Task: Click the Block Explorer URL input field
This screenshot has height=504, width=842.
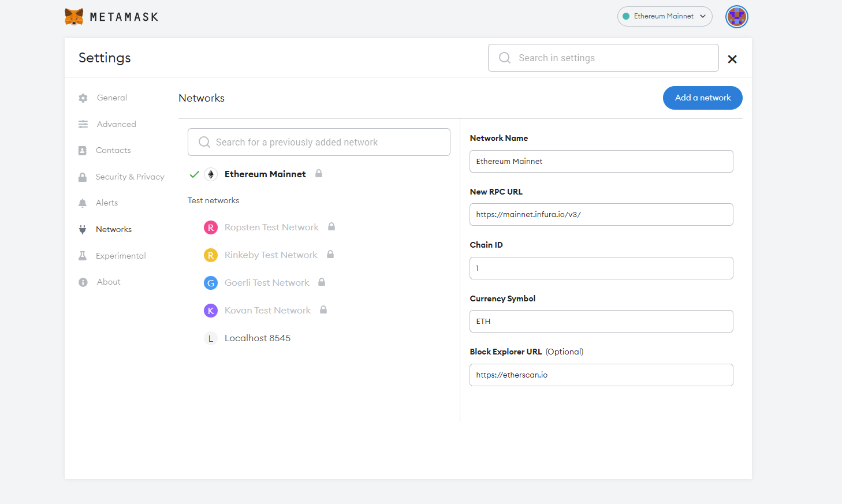Action: [x=601, y=375]
